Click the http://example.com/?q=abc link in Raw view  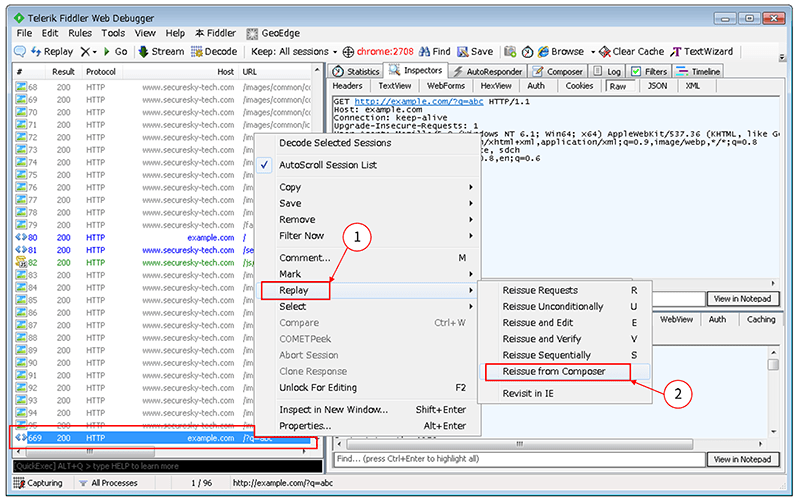tap(418, 102)
